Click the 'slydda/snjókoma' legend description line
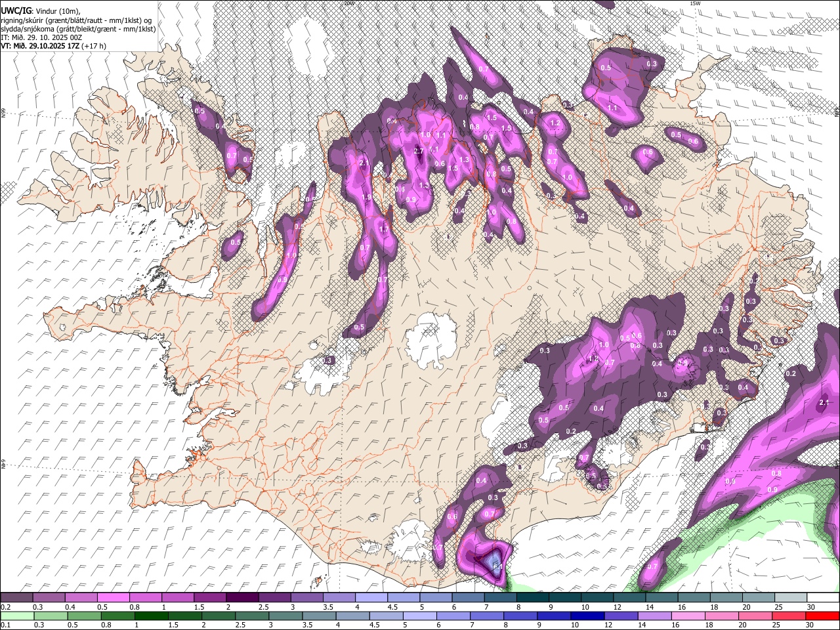 (78, 29)
